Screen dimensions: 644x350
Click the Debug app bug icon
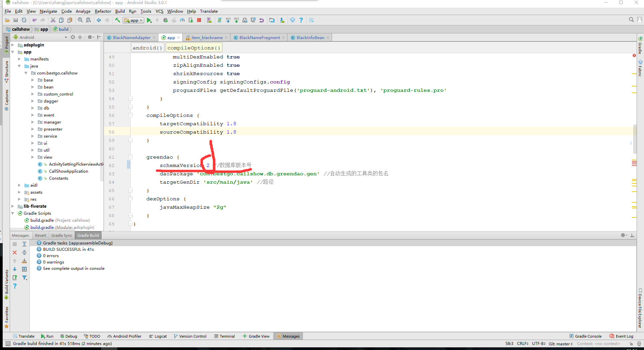click(166, 20)
